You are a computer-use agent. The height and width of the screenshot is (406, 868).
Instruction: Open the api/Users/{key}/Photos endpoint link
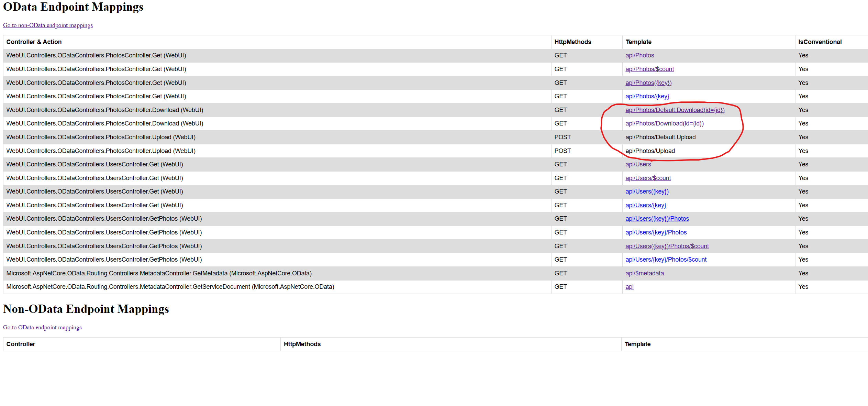pos(656,232)
